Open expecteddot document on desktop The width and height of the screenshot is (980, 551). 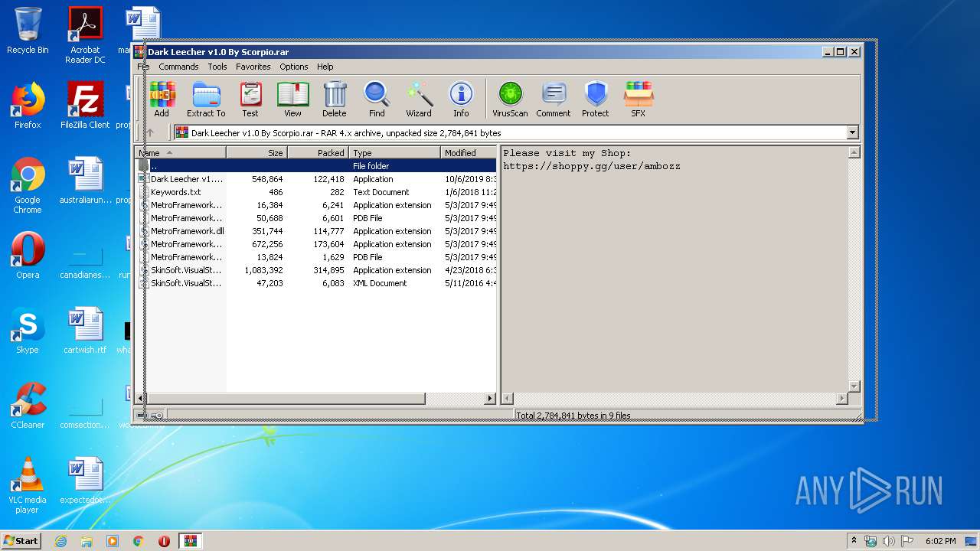pyautogui.click(x=85, y=481)
